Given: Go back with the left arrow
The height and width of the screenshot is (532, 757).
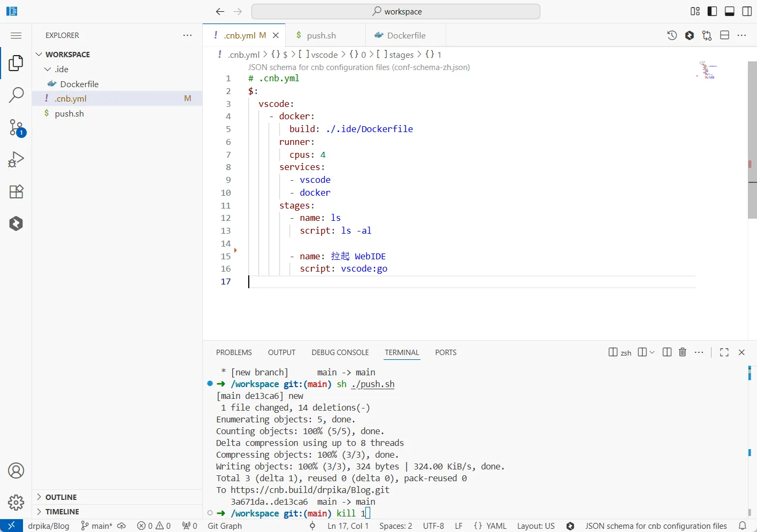Looking at the screenshot, I should tap(220, 11).
